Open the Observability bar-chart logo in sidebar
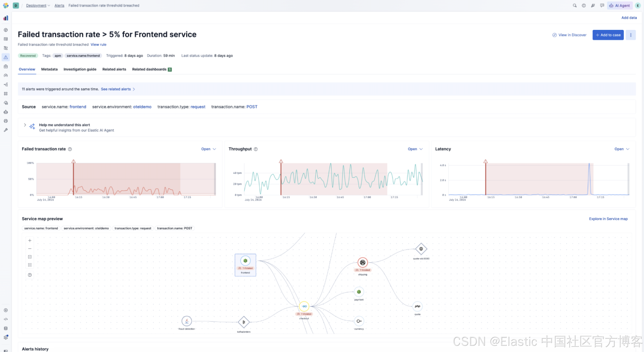Screen dimensions: 644x352 (x=6, y=18)
